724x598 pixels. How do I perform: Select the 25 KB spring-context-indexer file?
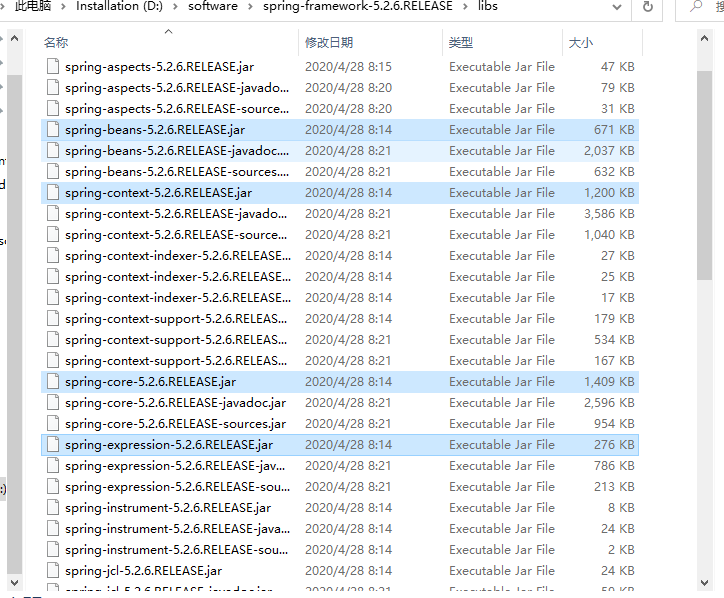(340, 277)
